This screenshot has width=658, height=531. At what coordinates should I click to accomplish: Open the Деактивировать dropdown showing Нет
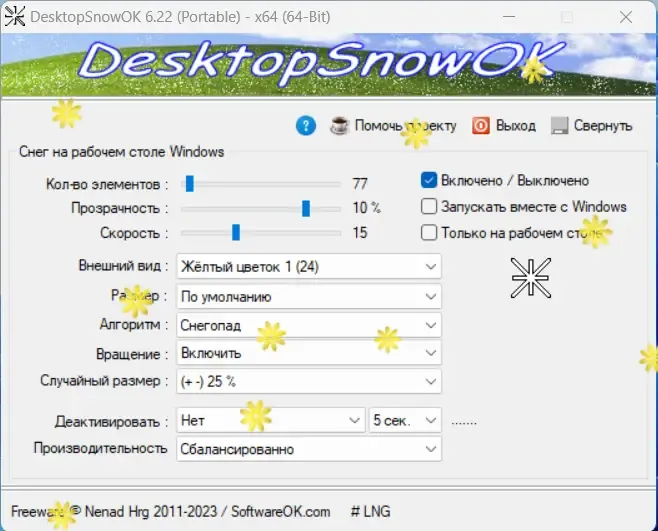[270, 420]
